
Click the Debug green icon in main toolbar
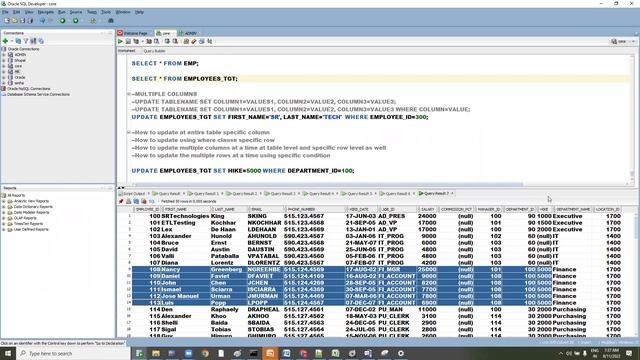76,20
